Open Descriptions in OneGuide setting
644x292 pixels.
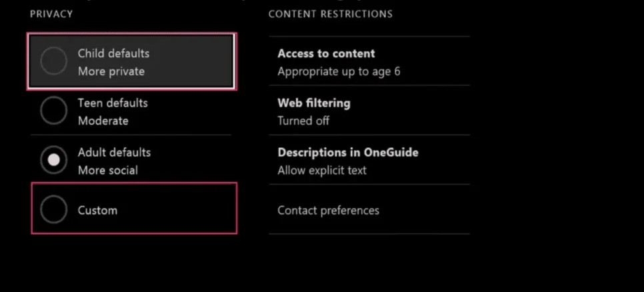coord(348,152)
